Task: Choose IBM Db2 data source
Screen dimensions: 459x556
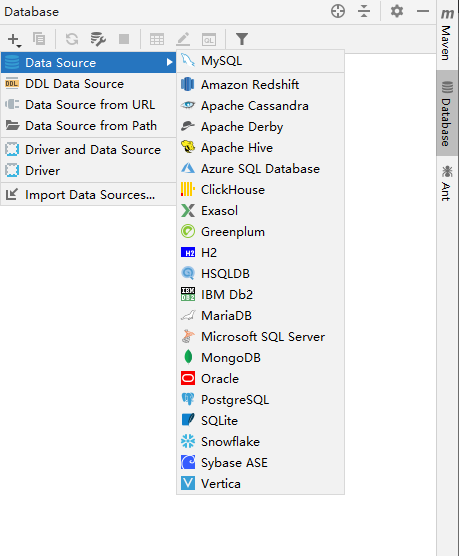Action: click(x=260, y=294)
